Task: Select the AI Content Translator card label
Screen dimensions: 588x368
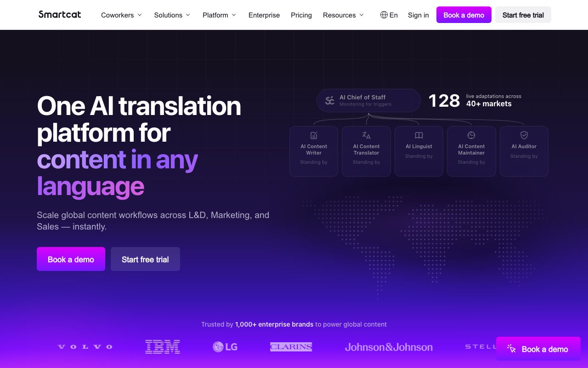Action: pyautogui.click(x=366, y=149)
